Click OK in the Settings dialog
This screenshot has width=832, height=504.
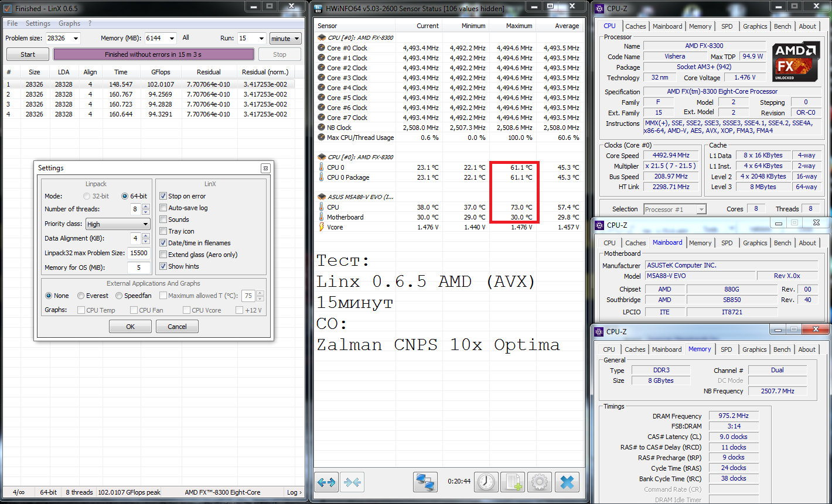coord(130,327)
